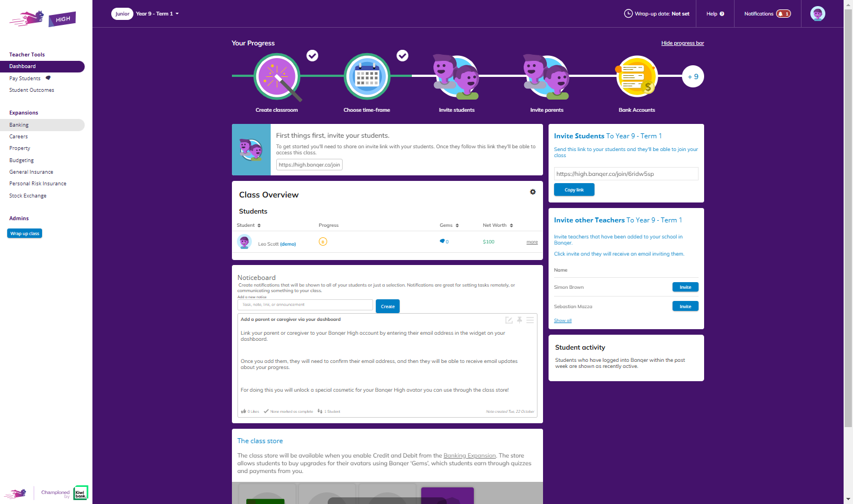
Task: Invite teacher Simon Brown
Action: click(x=685, y=287)
